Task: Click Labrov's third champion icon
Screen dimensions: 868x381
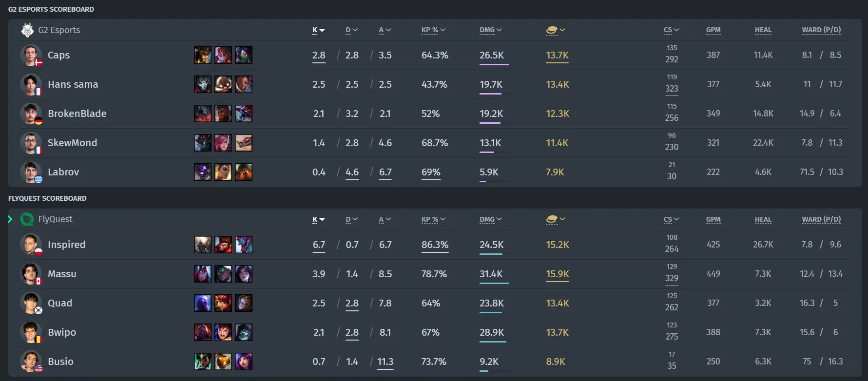Action: click(244, 172)
